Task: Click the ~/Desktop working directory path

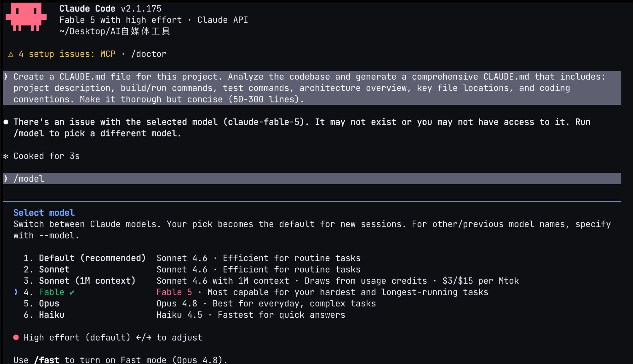Action: tap(115, 31)
